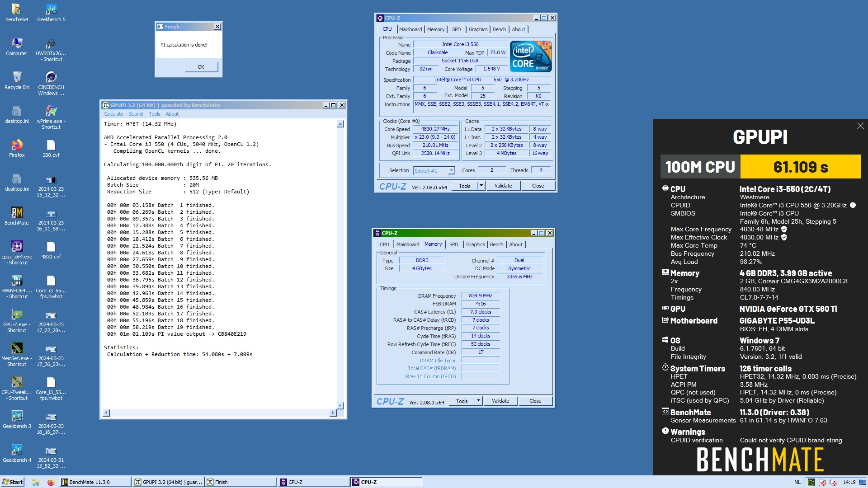This screenshot has width=868, height=488.
Task: Open the About menu in GPUPI
Action: 172,114
